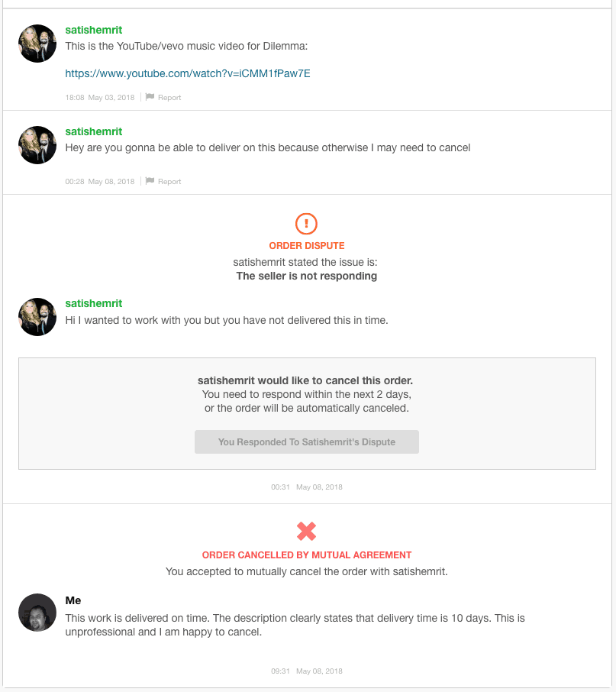616x692 pixels.
Task: Click the 'Me' profile avatar
Action: coord(37,613)
